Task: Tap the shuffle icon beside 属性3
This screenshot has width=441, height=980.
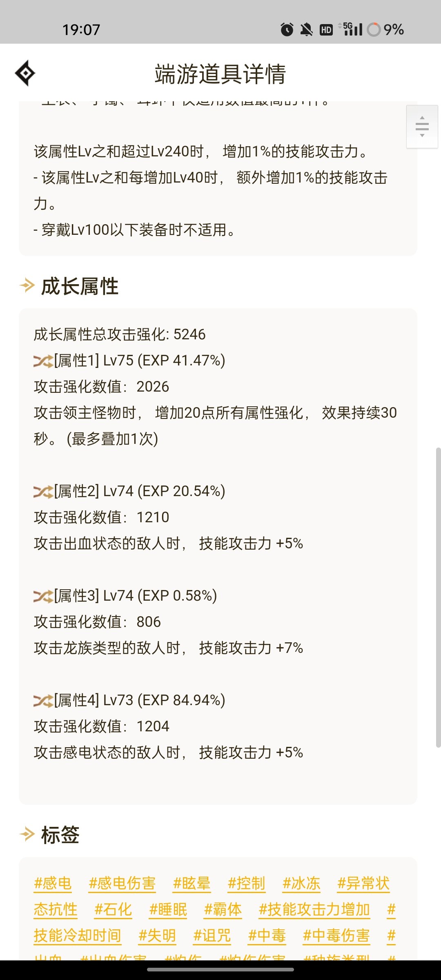Action: tap(43, 596)
